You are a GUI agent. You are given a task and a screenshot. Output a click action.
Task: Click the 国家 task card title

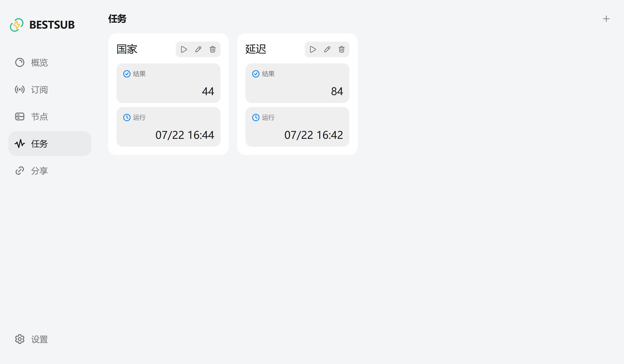[127, 49]
